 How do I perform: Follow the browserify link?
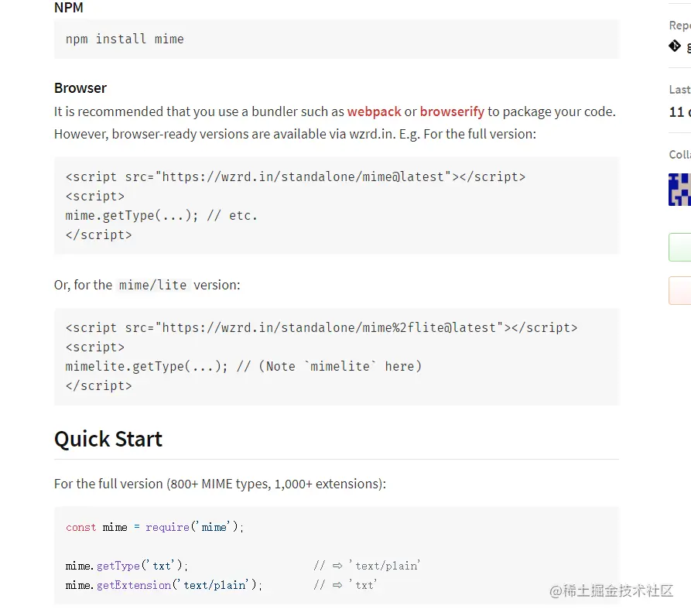tap(452, 111)
